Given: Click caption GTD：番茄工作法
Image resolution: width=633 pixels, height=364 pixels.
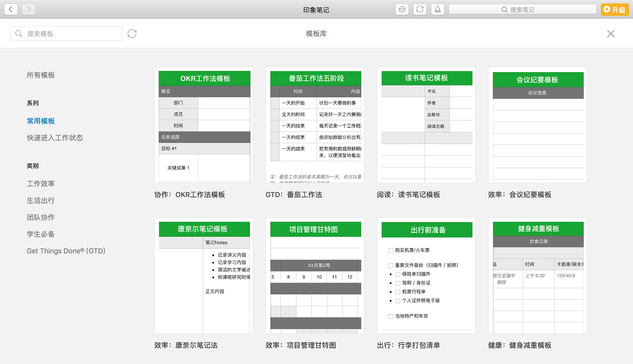Looking at the screenshot, I should pos(294,195).
